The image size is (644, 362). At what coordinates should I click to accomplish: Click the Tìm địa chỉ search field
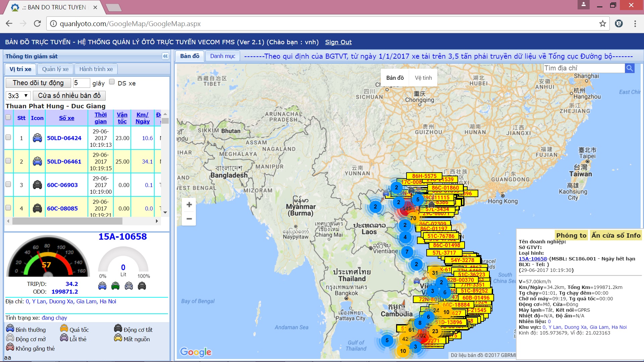click(x=584, y=68)
